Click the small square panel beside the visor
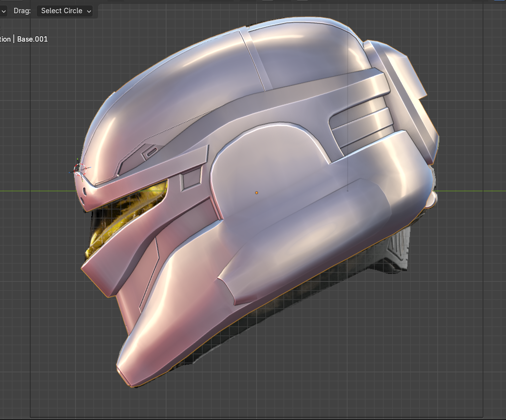 tap(190, 179)
